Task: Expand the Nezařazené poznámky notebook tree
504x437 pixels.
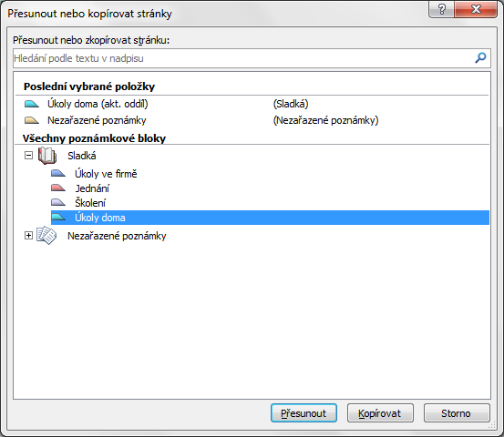Action: 28,236
